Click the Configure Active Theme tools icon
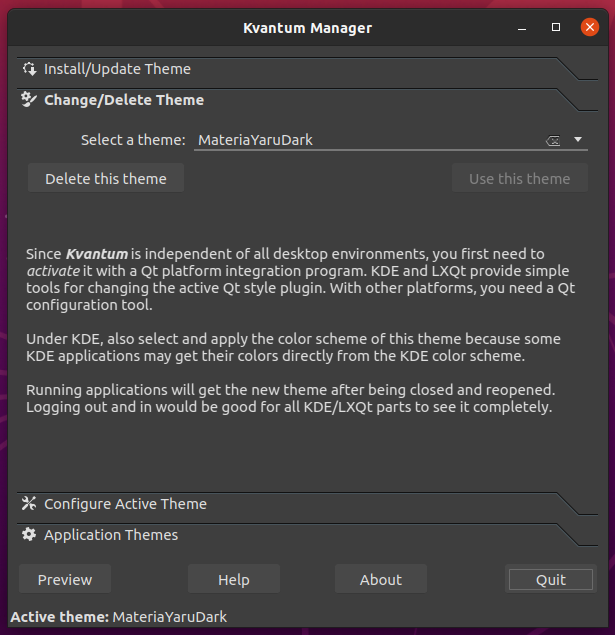The height and width of the screenshot is (635, 615). [29, 503]
